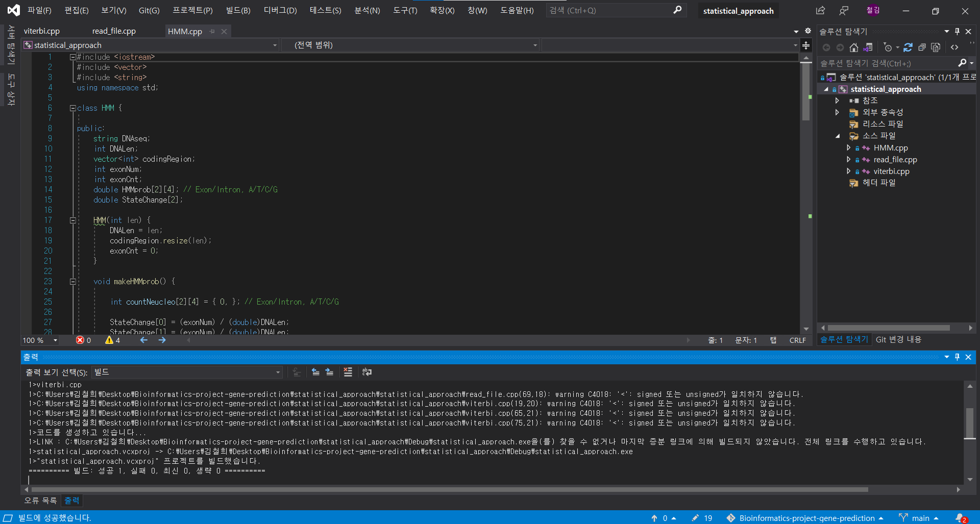Sync Solution Explorer with active document

coord(868,47)
